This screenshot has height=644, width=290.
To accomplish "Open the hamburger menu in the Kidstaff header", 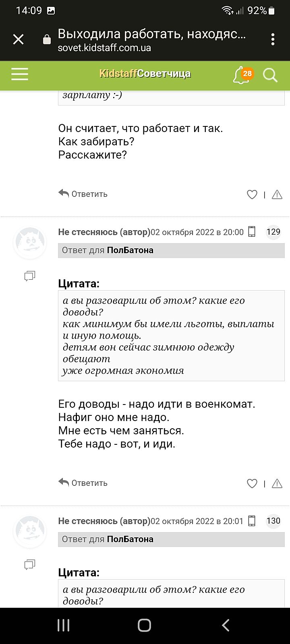I will [20, 74].
